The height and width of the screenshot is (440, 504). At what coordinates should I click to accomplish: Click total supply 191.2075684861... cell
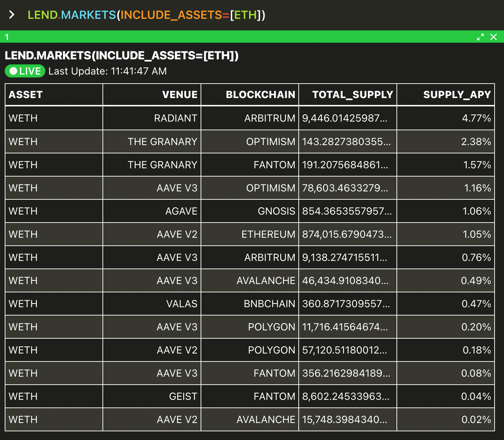(x=348, y=165)
